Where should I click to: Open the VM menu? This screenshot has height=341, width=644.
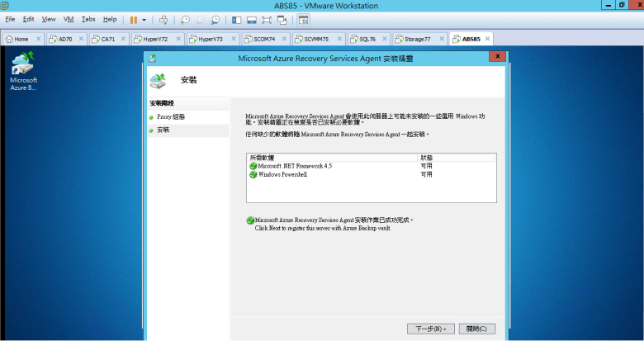click(69, 19)
